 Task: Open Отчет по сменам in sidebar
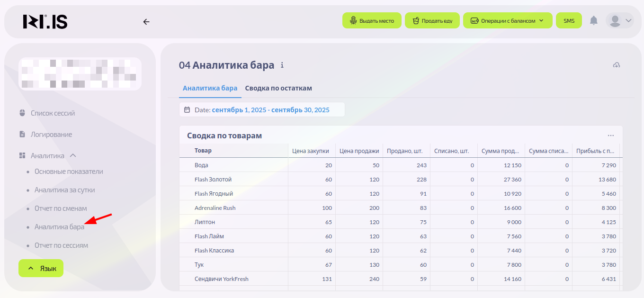coord(61,208)
